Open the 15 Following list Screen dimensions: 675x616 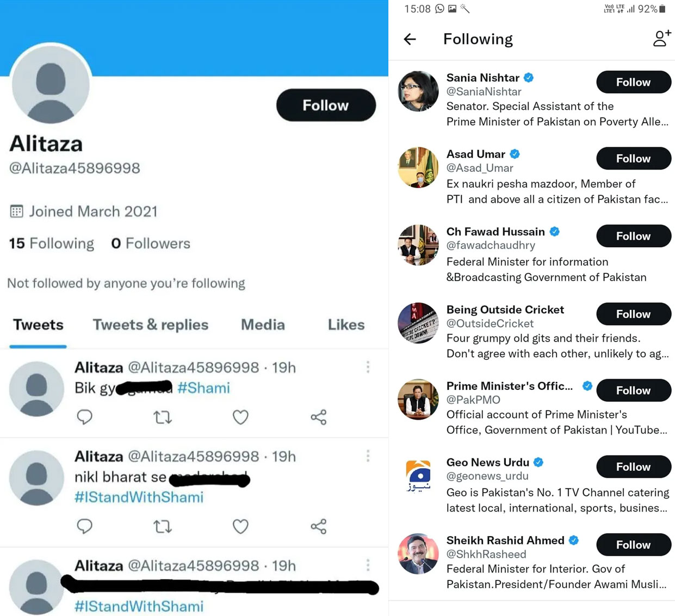(x=52, y=243)
